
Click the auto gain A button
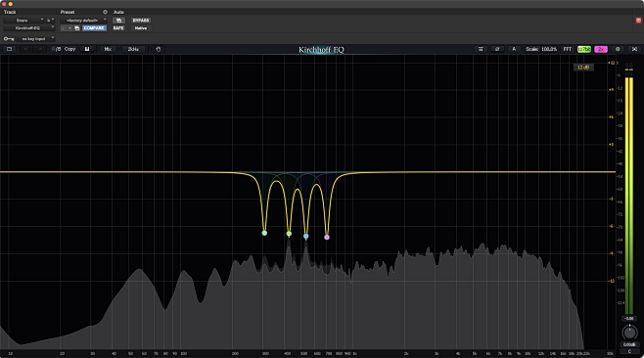(514, 49)
